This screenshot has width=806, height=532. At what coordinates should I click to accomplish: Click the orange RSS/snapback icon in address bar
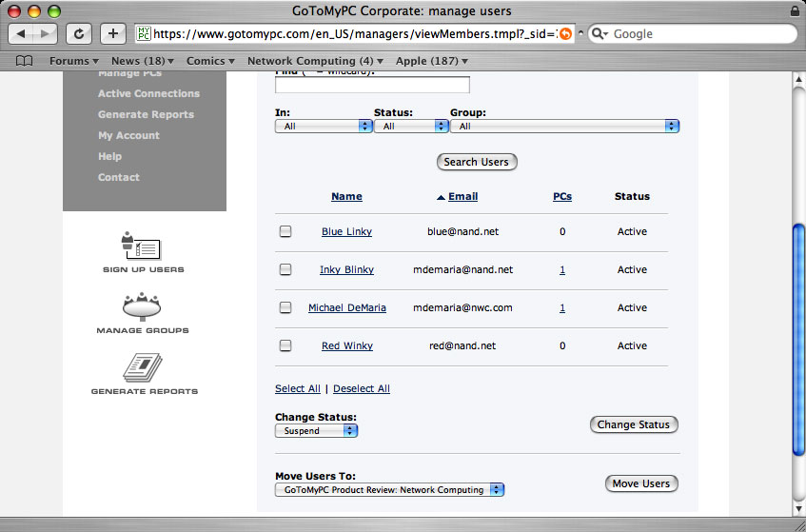565,34
